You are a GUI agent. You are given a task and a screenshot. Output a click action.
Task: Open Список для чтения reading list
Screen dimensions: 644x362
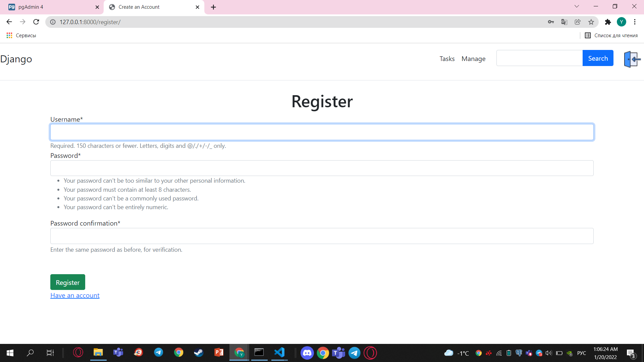[611, 35]
